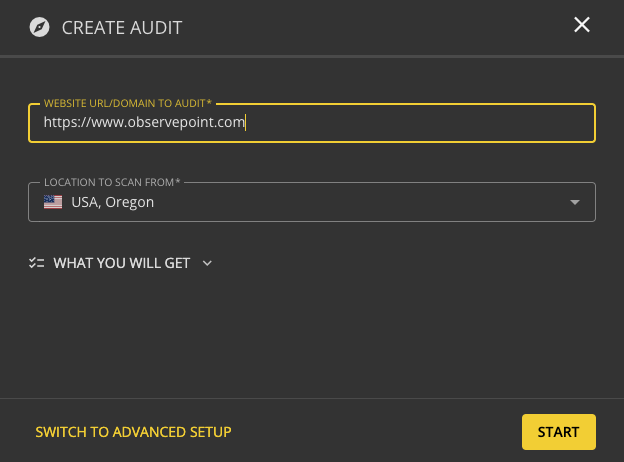Expand the What You Will Get chevron
The width and height of the screenshot is (624, 462).
tap(207, 263)
